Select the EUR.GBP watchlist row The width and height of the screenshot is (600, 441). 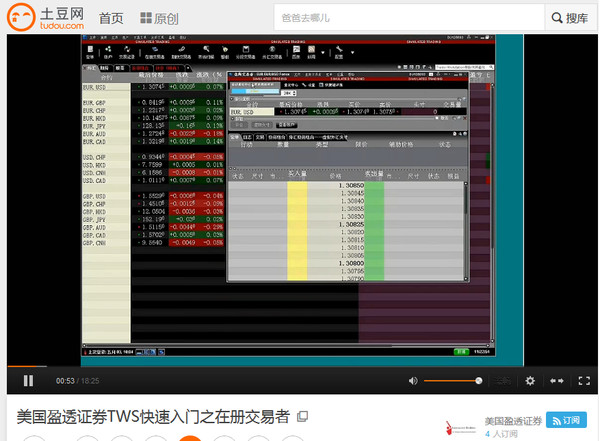click(153, 103)
